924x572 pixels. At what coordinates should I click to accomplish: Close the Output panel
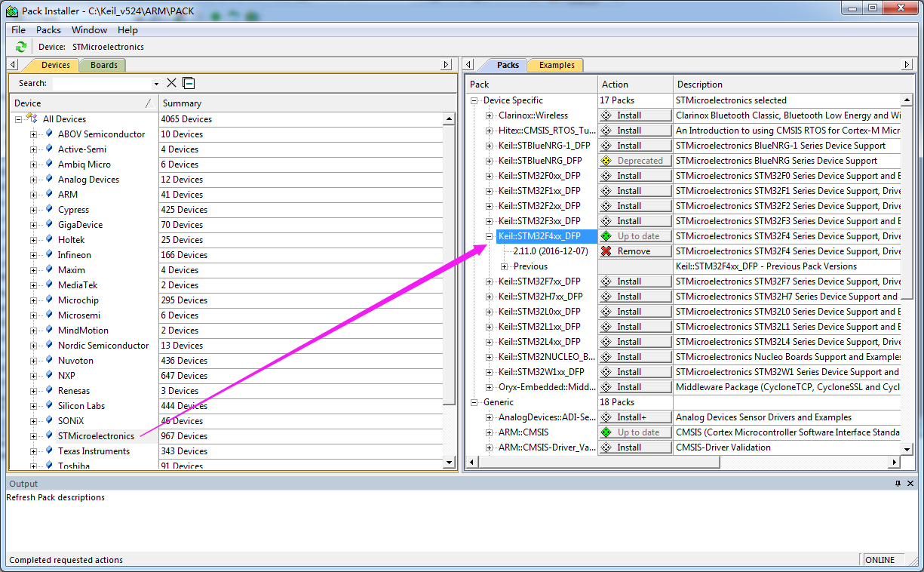point(911,484)
